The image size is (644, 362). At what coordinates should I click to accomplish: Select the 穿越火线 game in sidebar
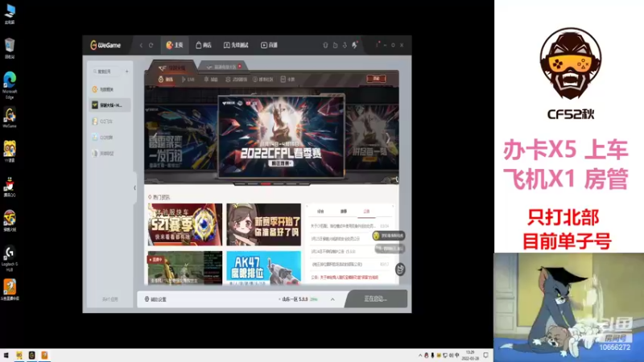tap(110, 105)
